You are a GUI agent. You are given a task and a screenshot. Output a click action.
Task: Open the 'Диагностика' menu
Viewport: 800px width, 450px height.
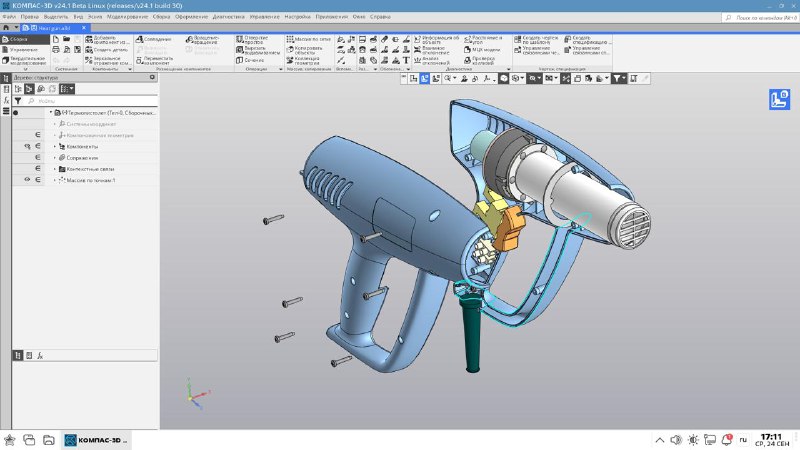click(228, 17)
